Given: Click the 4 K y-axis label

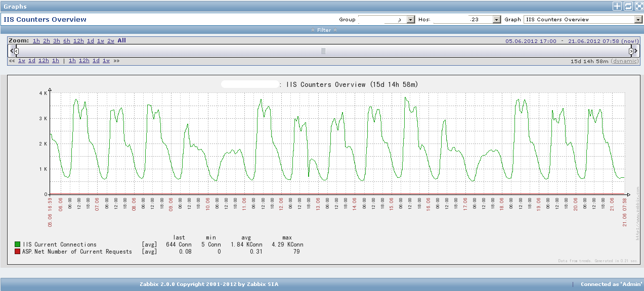Looking at the screenshot, I should coord(43,93).
